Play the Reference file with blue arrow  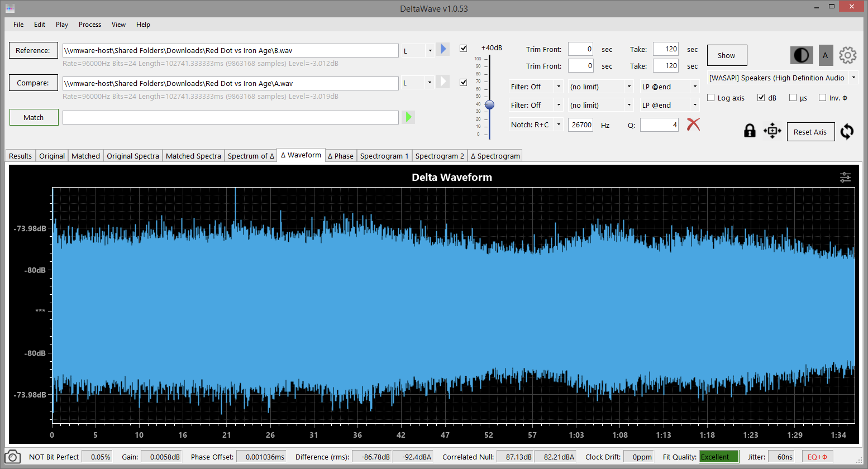[x=443, y=49]
